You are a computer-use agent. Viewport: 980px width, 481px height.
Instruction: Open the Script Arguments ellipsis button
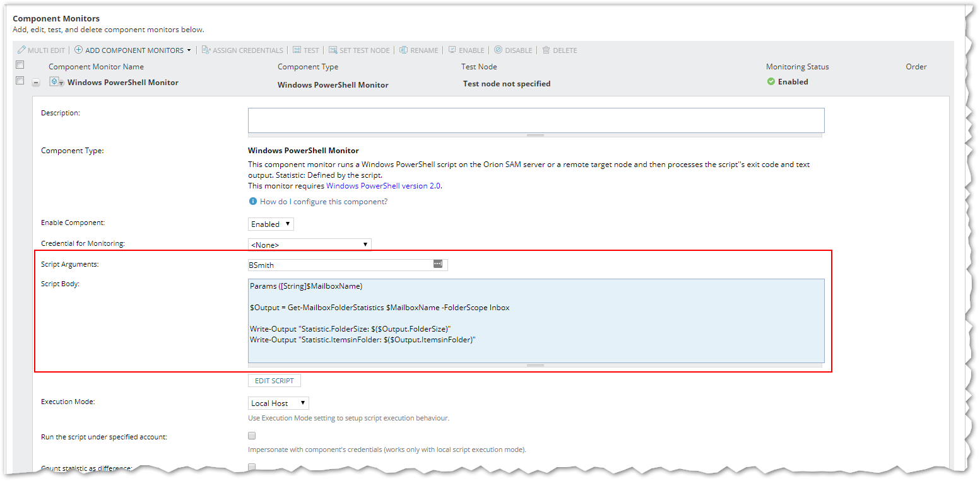pos(438,264)
